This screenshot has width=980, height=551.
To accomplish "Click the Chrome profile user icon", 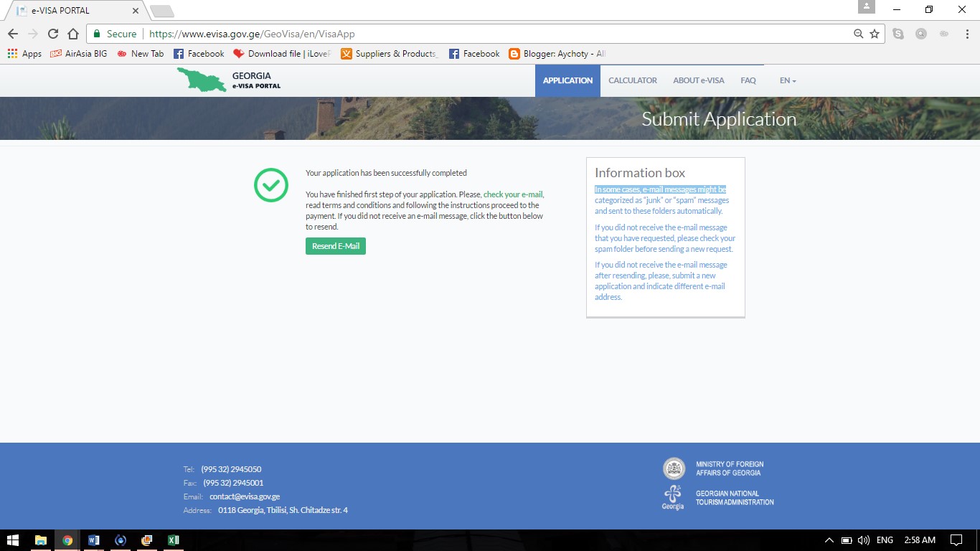I will pos(867,6).
